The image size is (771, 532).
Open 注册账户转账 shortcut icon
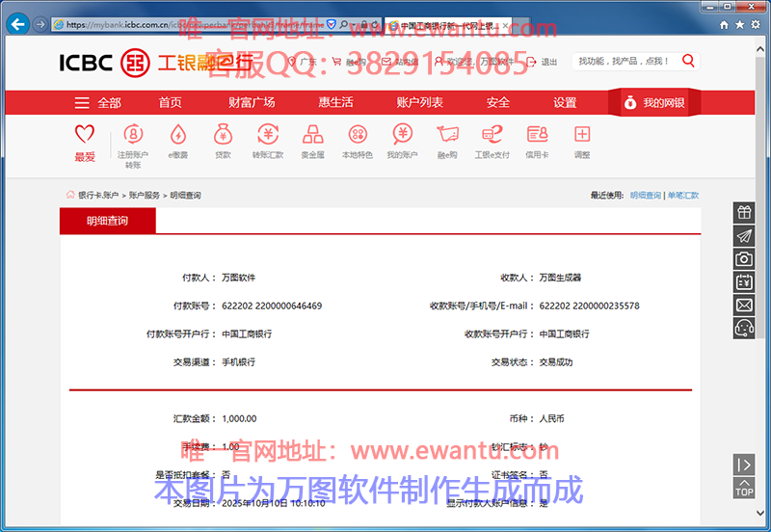point(133,134)
